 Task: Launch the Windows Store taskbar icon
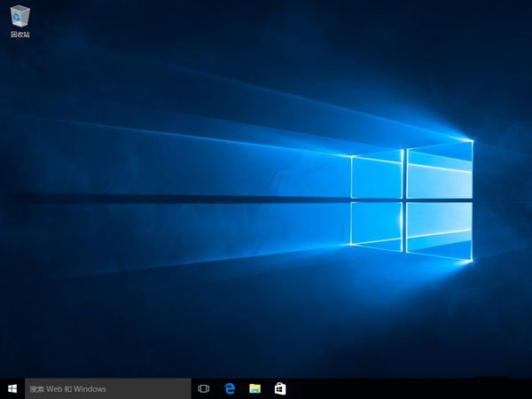[x=279, y=388]
